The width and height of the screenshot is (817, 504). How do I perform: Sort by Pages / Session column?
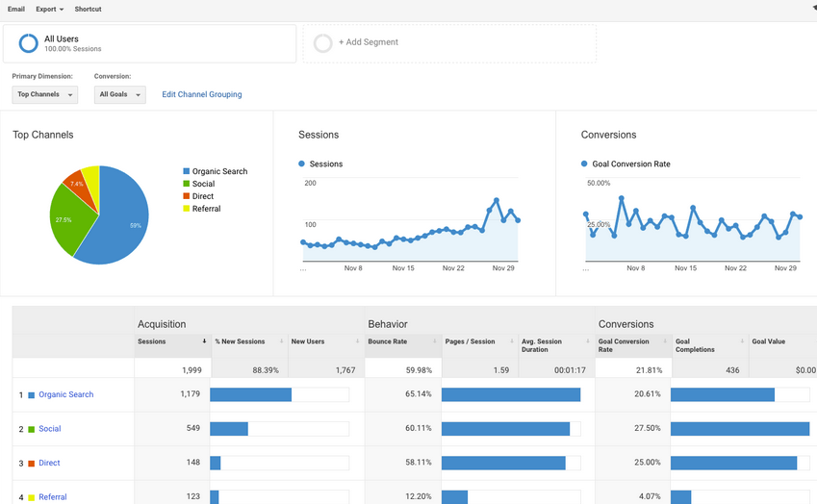tap(480, 345)
